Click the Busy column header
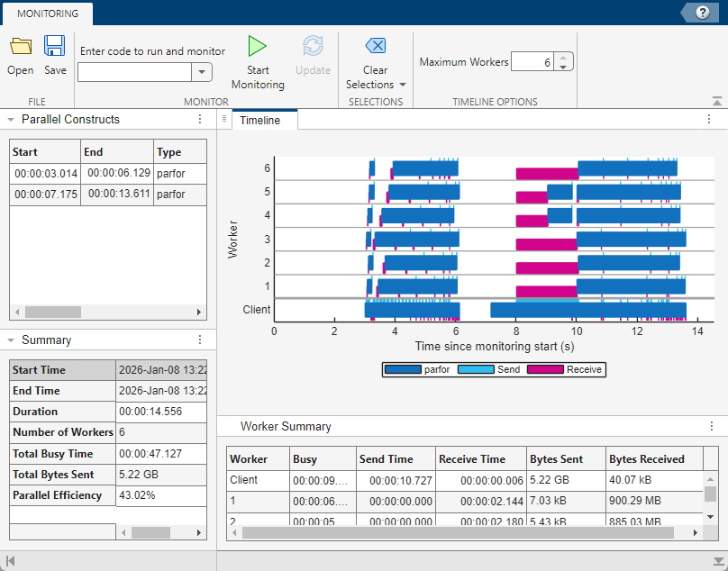 323,459
